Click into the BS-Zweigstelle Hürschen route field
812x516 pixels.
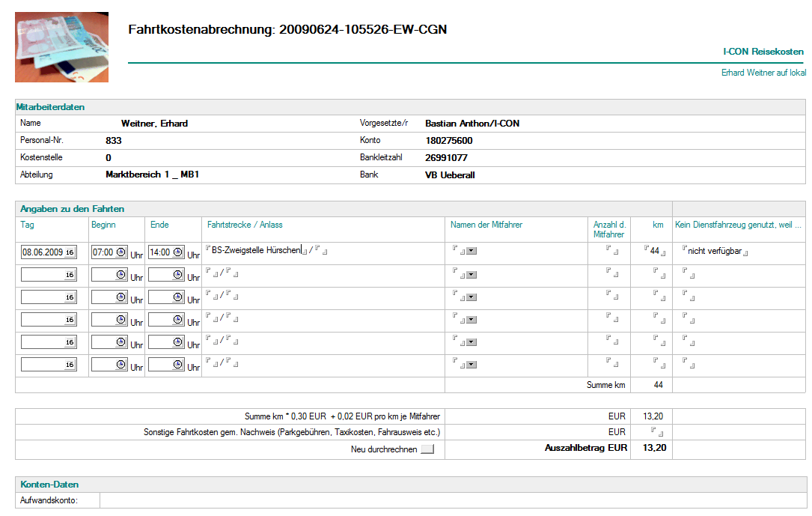coord(257,250)
